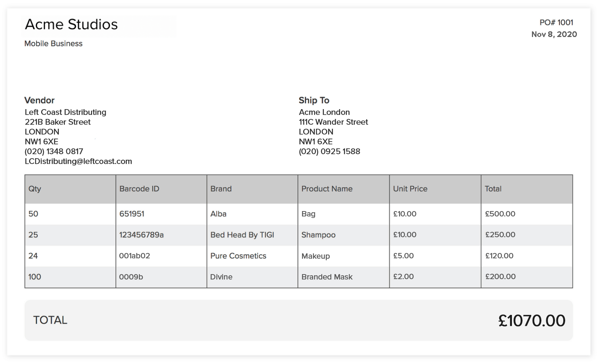
Task: Click the barcode 123456789a cell
Action: tap(141, 235)
